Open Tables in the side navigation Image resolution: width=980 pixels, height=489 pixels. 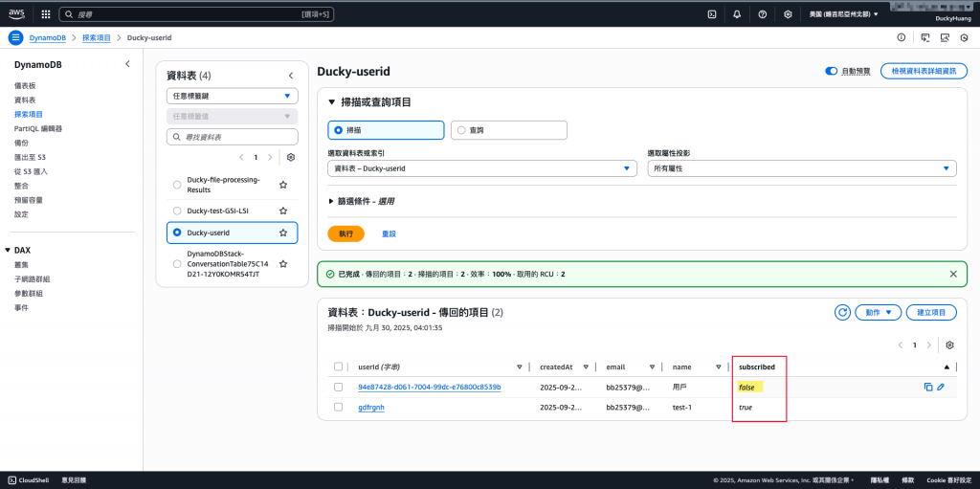(25, 100)
